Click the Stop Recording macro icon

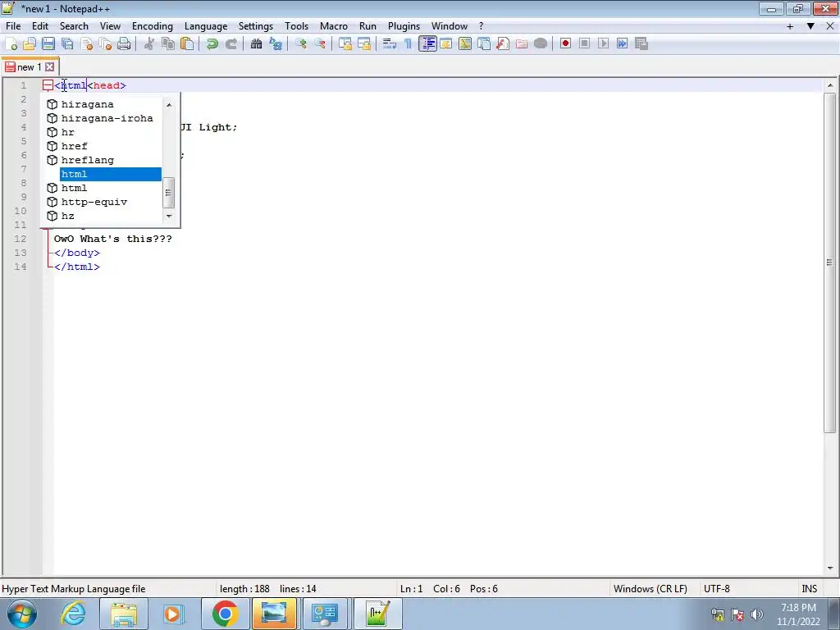click(584, 44)
